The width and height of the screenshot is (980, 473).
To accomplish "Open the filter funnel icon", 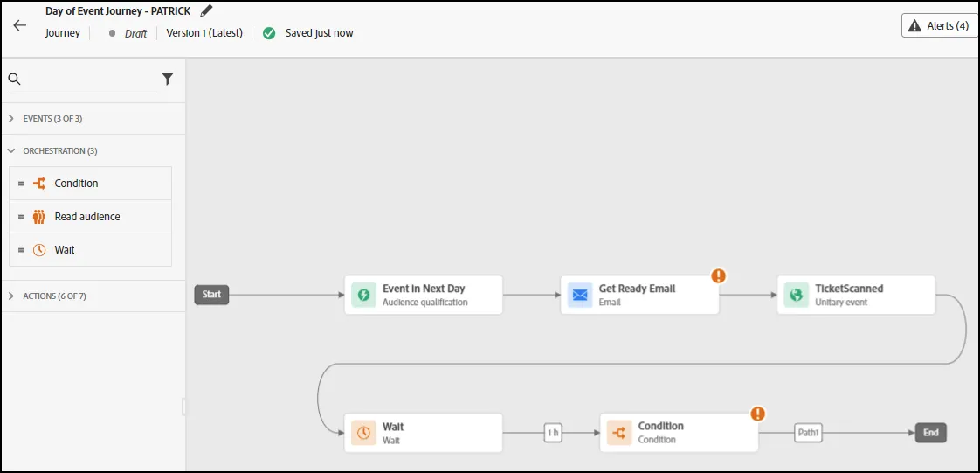I will tap(168, 79).
